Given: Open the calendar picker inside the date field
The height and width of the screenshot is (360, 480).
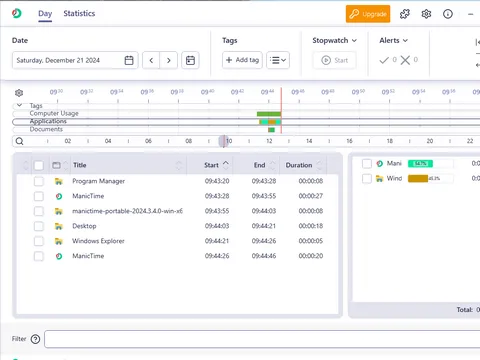Looking at the screenshot, I should pos(129,60).
